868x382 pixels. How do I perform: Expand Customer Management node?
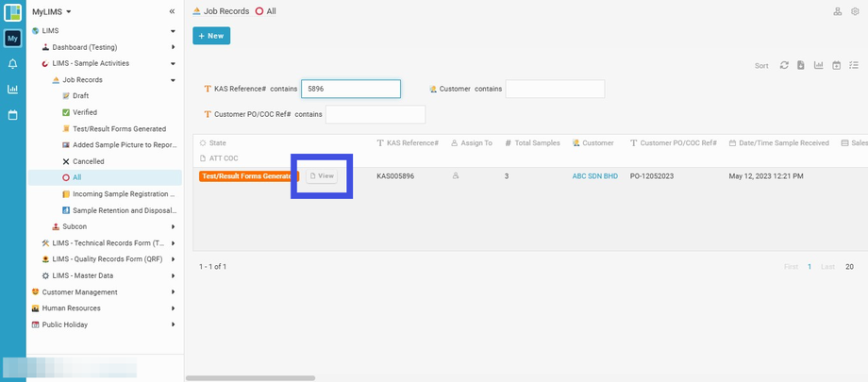point(174,291)
